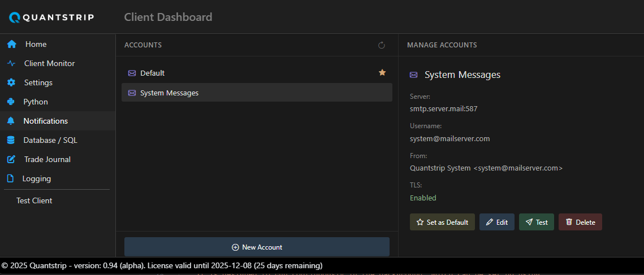Click the Logging file icon
Image resolution: width=644 pixels, height=275 pixels.
[10, 178]
